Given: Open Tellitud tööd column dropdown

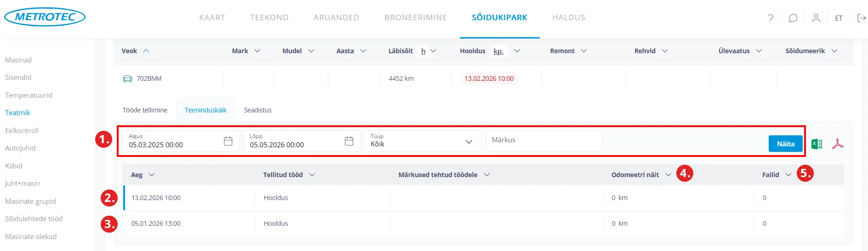Looking at the screenshot, I should click(x=312, y=175).
